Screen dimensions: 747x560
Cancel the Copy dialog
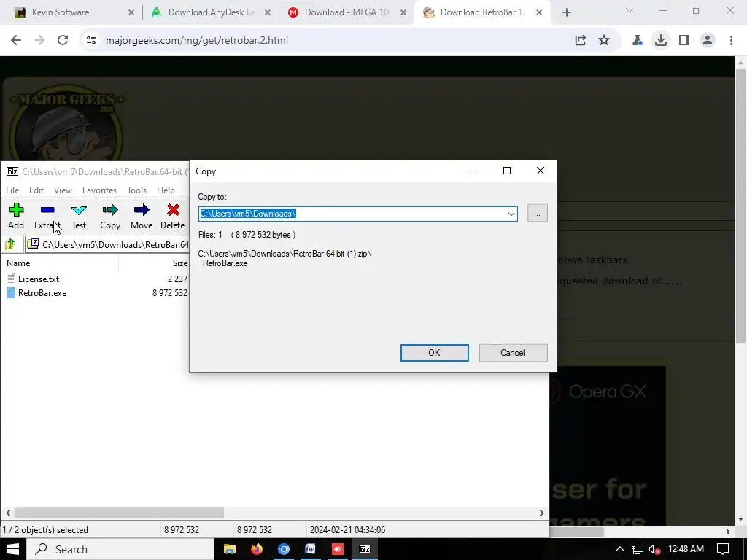coord(513,353)
